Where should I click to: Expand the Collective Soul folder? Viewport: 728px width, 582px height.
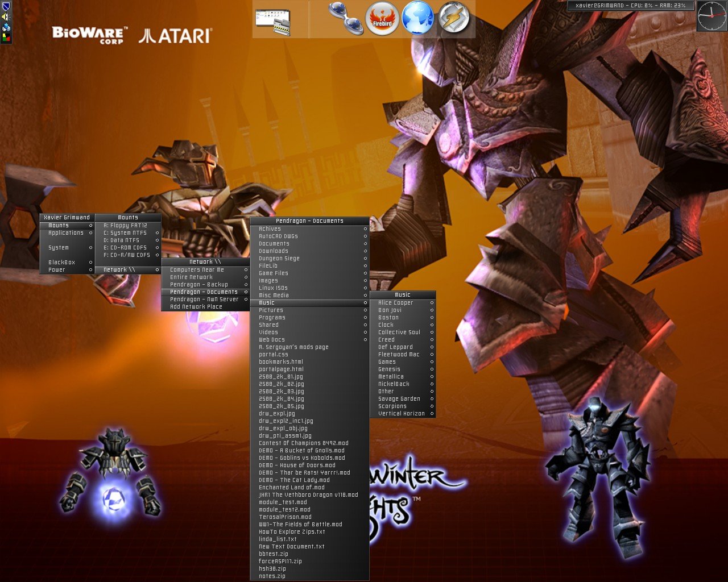pyautogui.click(x=403, y=332)
